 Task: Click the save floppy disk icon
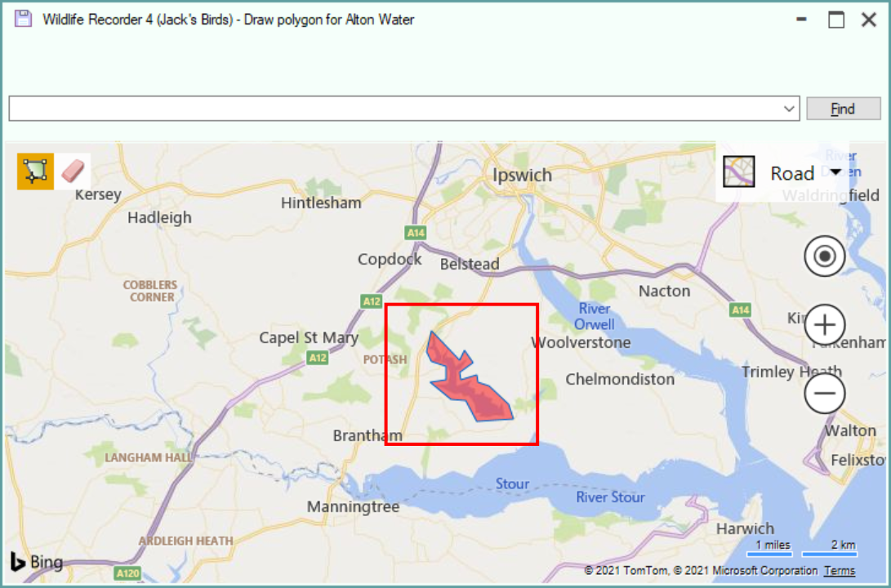tap(24, 19)
